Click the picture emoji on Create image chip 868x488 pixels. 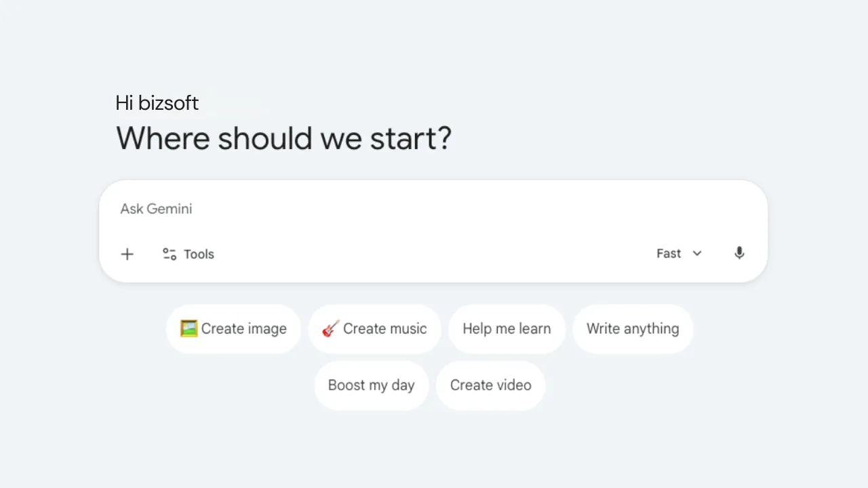click(190, 329)
